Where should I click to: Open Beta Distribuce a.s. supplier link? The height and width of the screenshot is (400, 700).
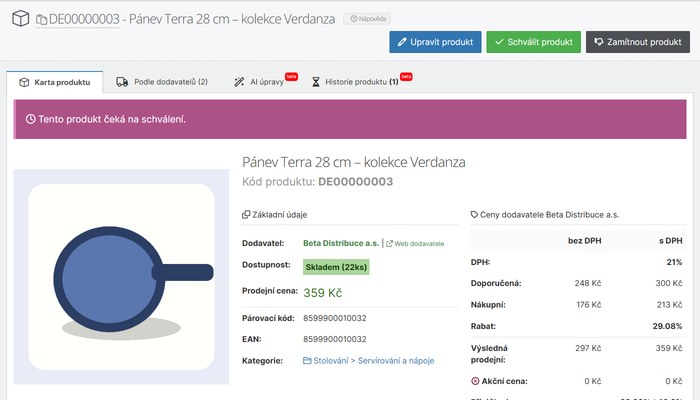pos(341,243)
